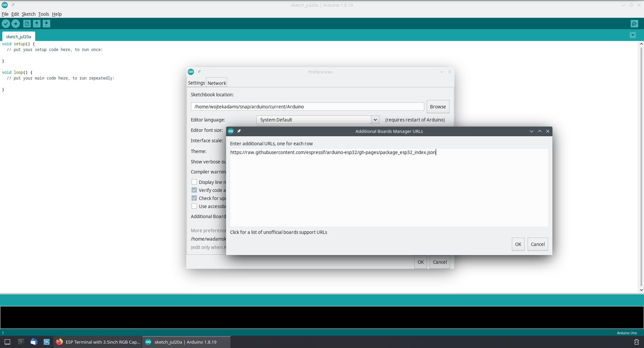Click the Upload arrow icon in toolbar
The image size is (644, 348).
(16, 24)
